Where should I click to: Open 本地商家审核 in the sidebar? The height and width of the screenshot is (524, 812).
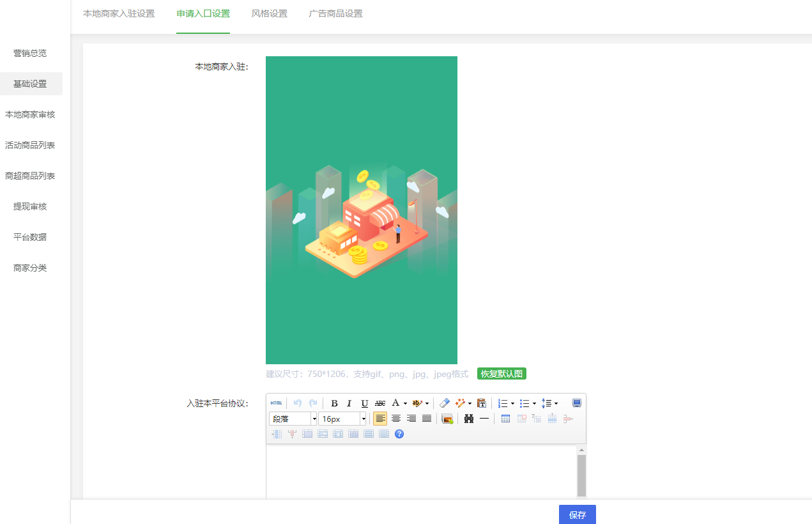[x=30, y=114]
